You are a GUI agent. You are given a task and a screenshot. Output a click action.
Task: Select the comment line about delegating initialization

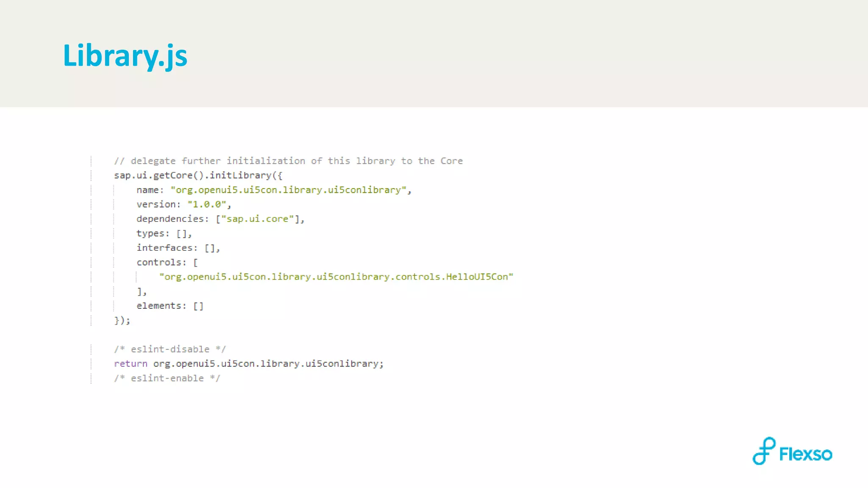[288, 161]
